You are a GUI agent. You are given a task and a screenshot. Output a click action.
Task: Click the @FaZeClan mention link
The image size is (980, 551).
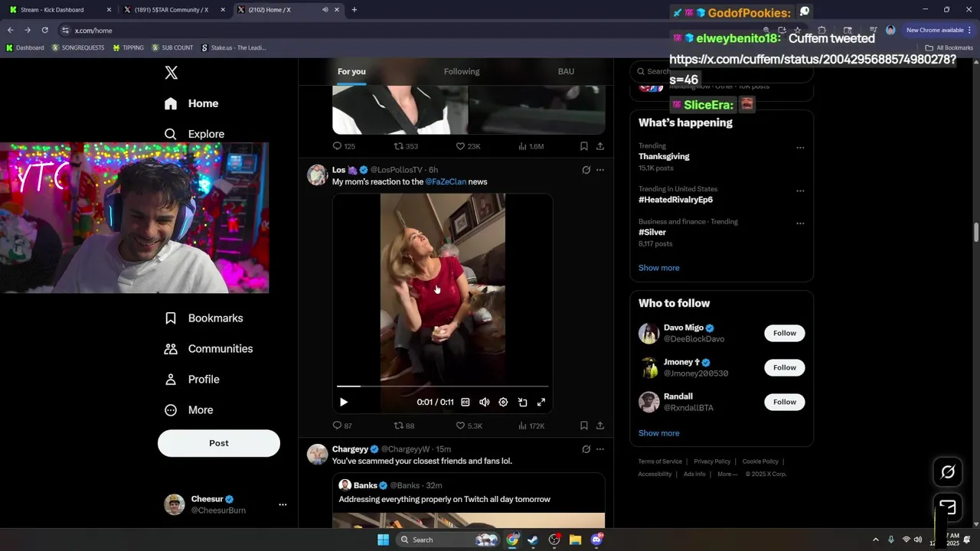[446, 182]
